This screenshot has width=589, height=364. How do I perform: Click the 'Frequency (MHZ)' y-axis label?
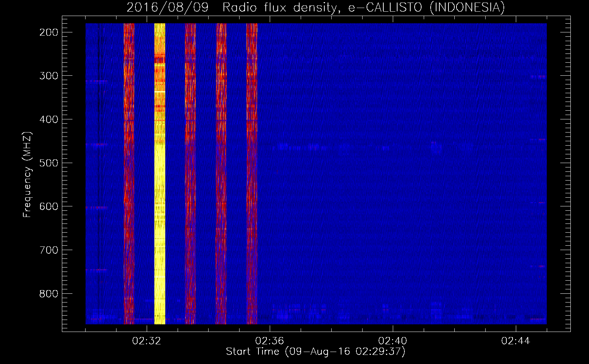[27, 174]
